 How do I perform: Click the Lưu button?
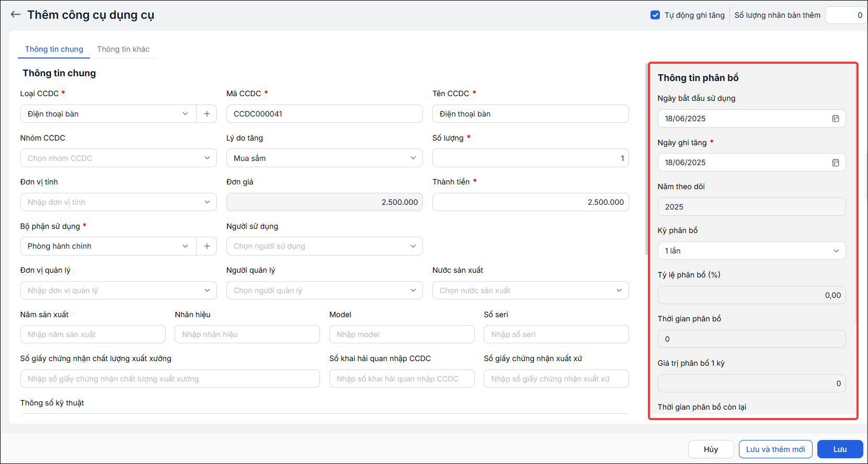coord(840,449)
